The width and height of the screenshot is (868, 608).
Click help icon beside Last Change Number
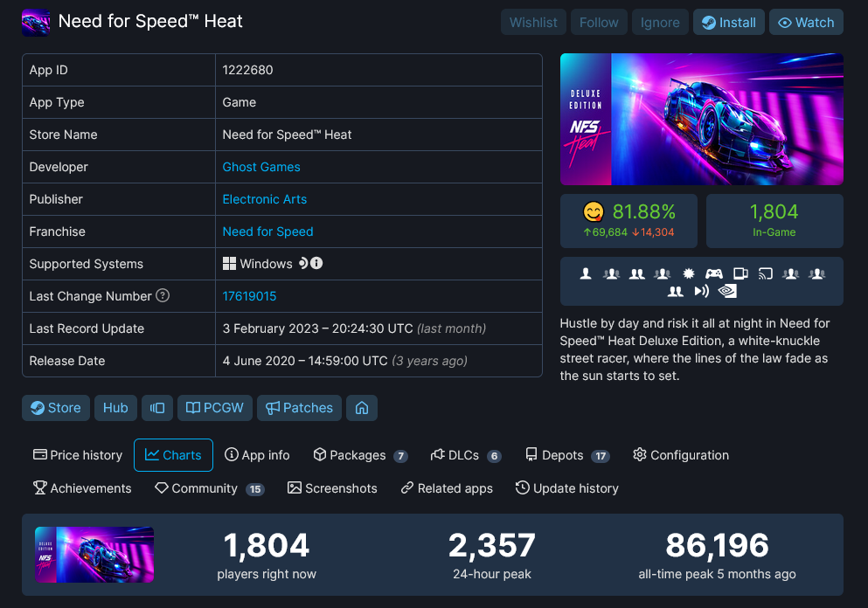(163, 295)
